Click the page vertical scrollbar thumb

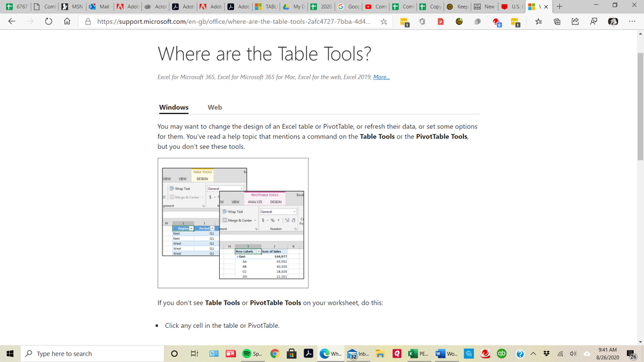640,106
